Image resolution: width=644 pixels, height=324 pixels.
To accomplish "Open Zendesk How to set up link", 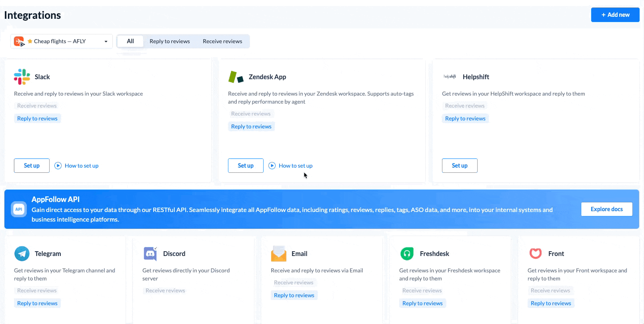I will [x=295, y=166].
